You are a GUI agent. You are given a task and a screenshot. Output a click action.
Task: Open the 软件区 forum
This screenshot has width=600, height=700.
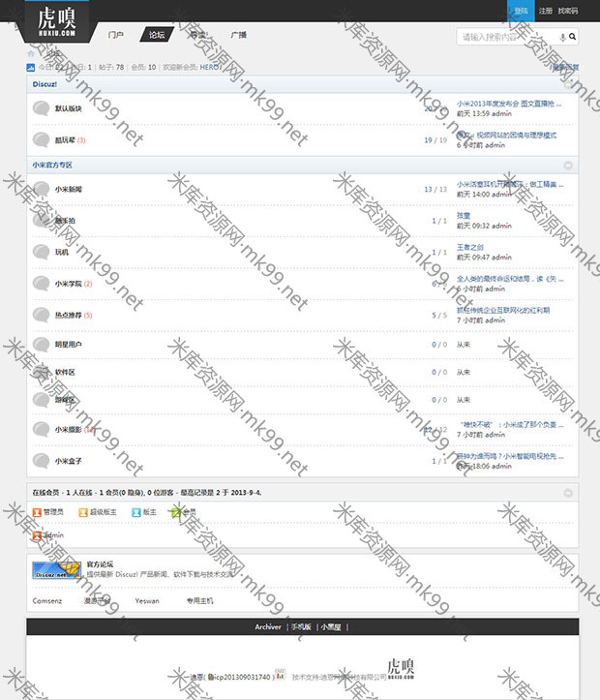[65, 373]
